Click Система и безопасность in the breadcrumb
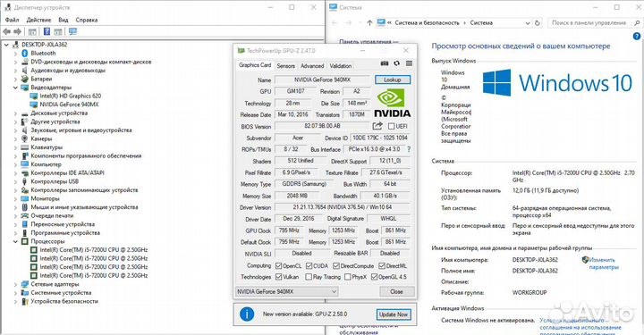 [x=428, y=23]
